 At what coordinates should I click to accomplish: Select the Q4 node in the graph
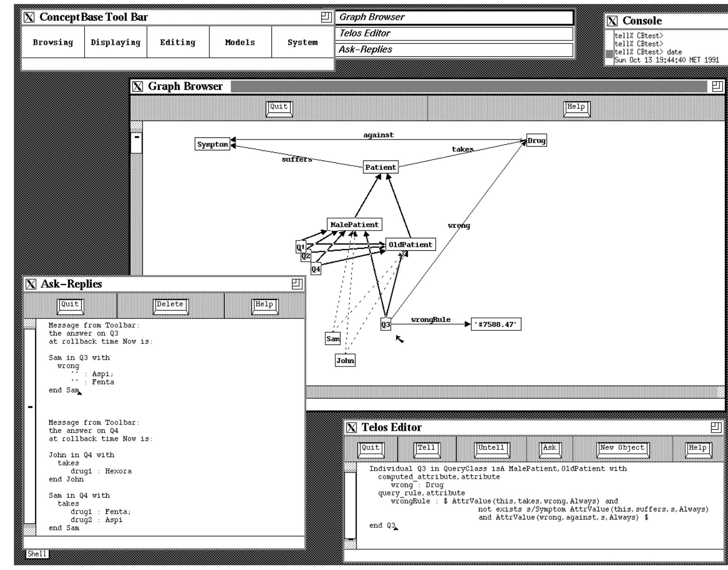[x=316, y=269]
